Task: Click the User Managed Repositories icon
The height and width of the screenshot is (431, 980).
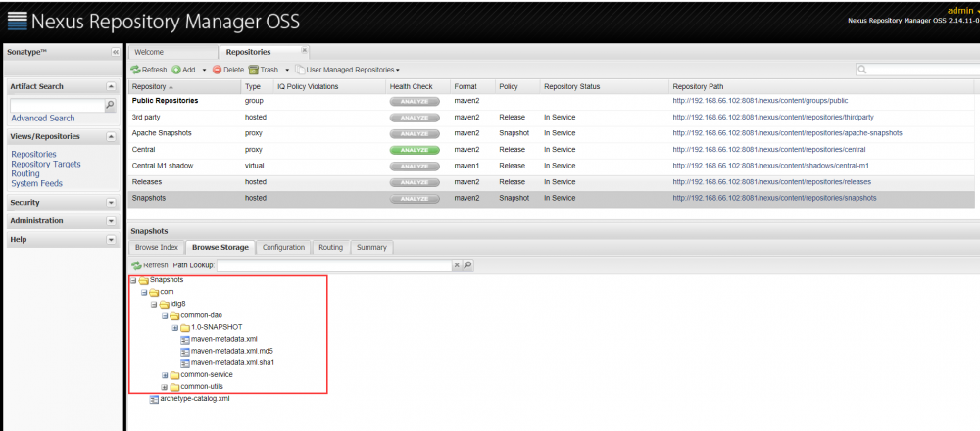Action: (299, 70)
